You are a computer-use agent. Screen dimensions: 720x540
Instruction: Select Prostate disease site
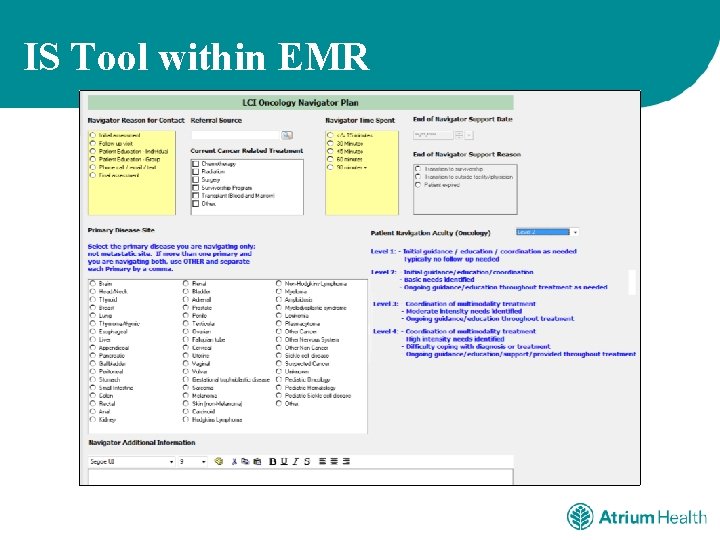coord(186,307)
